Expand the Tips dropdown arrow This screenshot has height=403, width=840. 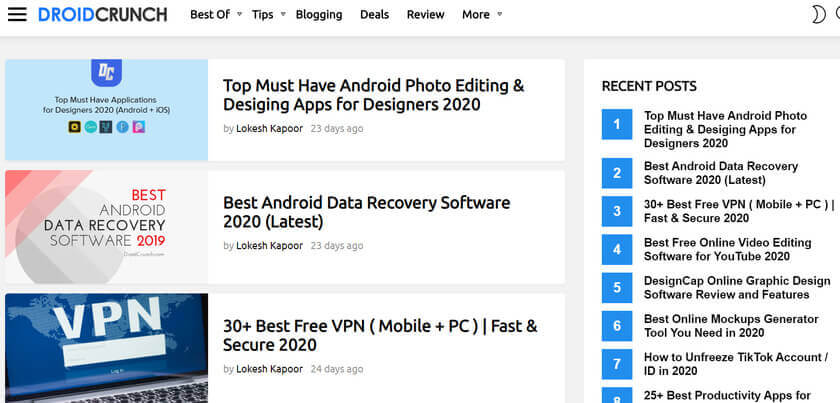283,14
